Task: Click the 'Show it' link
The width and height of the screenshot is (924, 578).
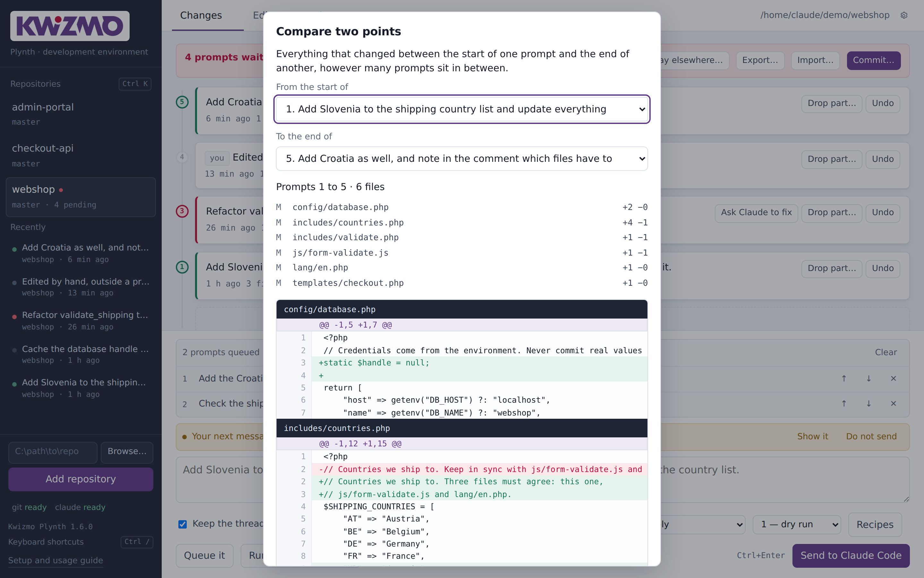Action: pos(812,437)
